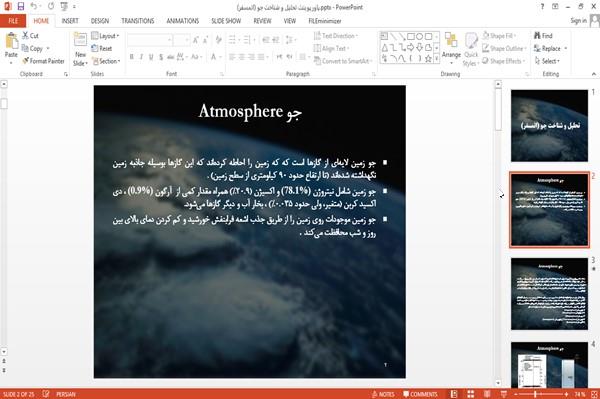Click the New Slide icon
Image resolution: width=600 pixels, height=399 pixels.
[x=80, y=40]
